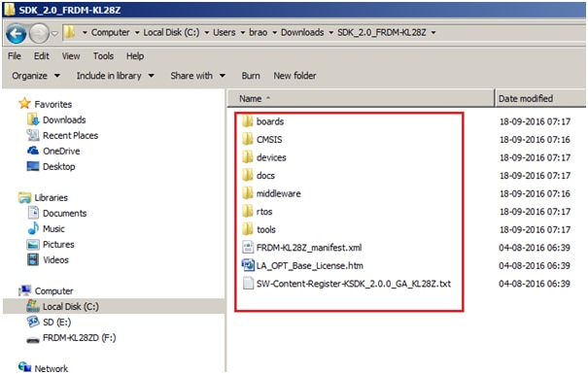Select Local Disk (C:) in navigation pane

114,306
